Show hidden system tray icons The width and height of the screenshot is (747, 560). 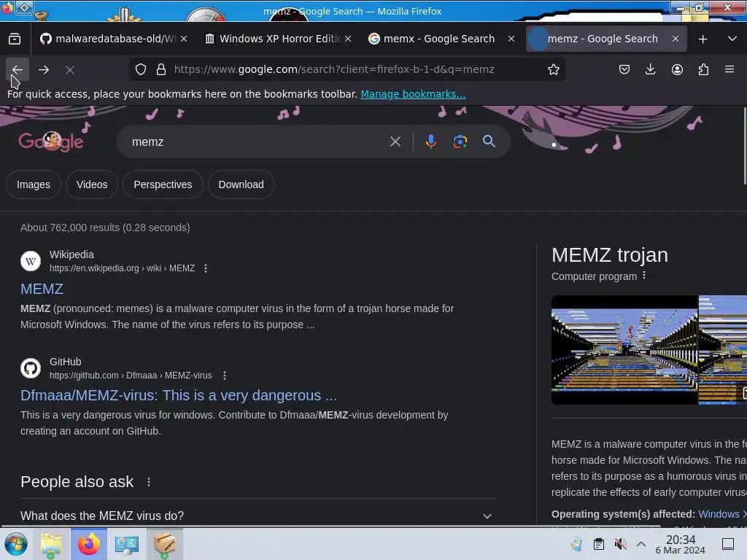(x=641, y=544)
